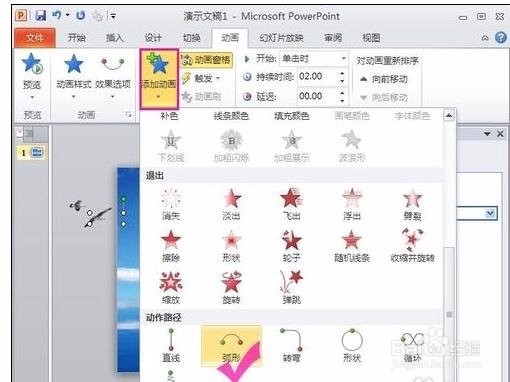Choose the 飞出 exit animation
This screenshot has height=382, width=510.
point(292,204)
